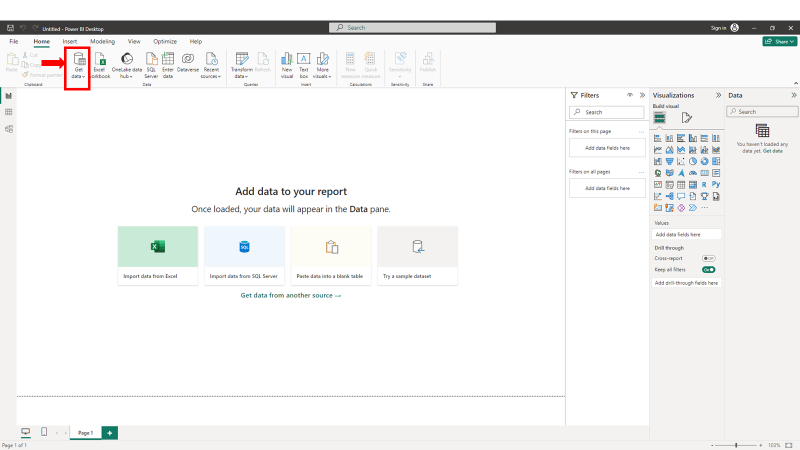Open Format visual paintbrush pane
Viewport: 800px width, 450px height.
(x=687, y=118)
